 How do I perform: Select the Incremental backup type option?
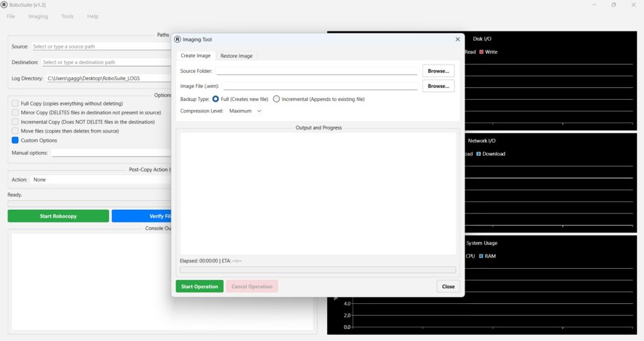click(277, 99)
